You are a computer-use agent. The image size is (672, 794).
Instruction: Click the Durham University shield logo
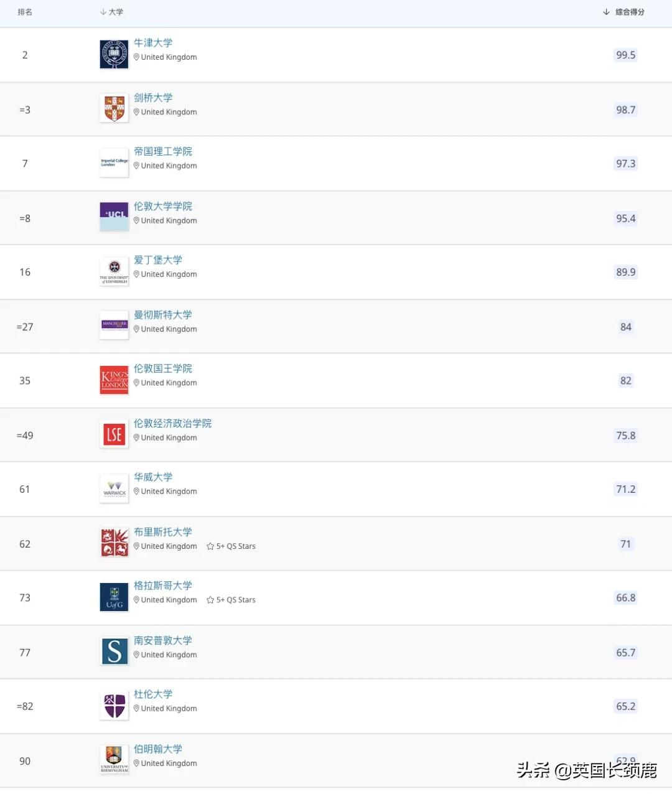(x=114, y=706)
